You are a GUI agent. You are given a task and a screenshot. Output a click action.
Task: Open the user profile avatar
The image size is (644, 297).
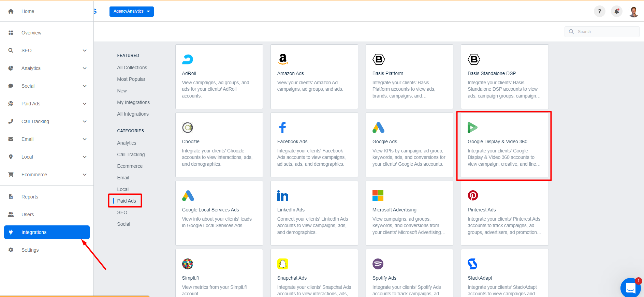(634, 12)
